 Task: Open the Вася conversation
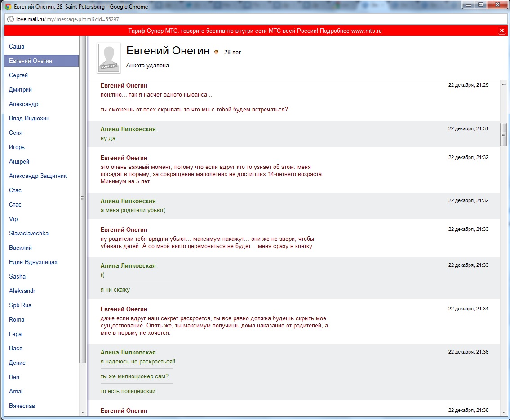pyautogui.click(x=16, y=348)
